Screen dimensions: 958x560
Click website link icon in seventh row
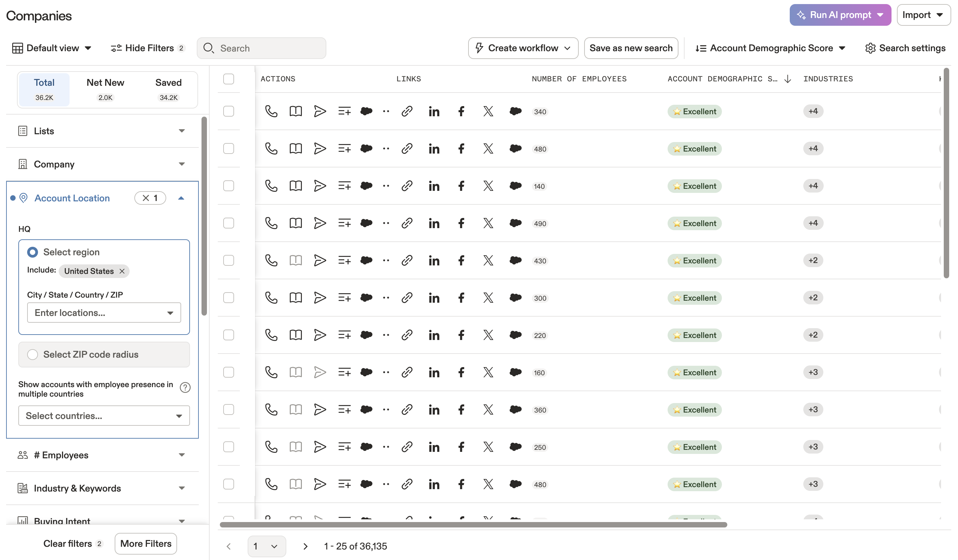[407, 335]
